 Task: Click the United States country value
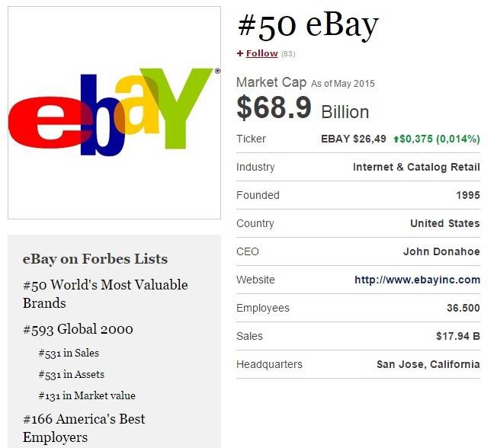coord(445,223)
